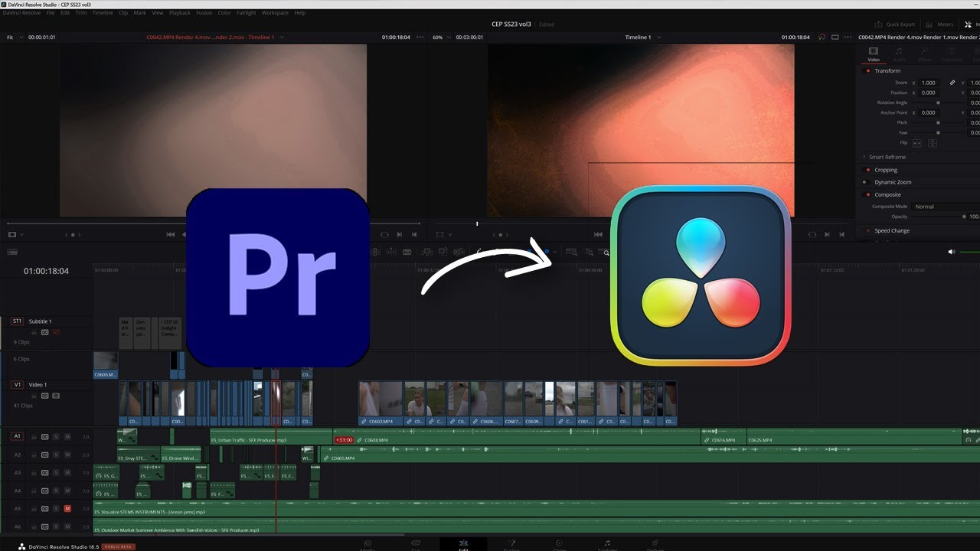Click the link icon beside Zoom X

pos(952,83)
